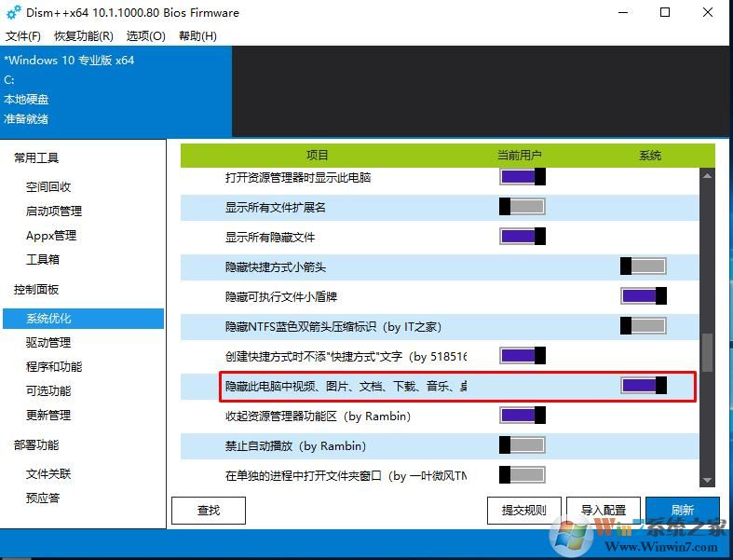Open Appx管理 in sidebar
Screen dimensions: 733x560
pyautogui.click(x=51, y=236)
